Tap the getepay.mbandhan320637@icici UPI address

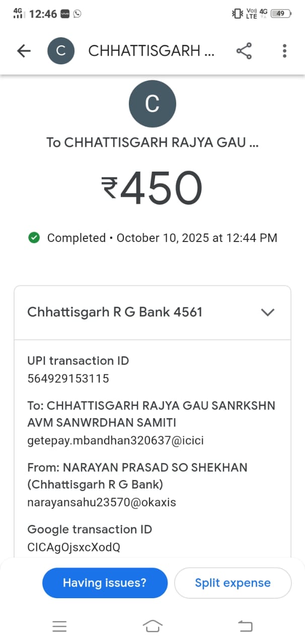[x=115, y=441]
